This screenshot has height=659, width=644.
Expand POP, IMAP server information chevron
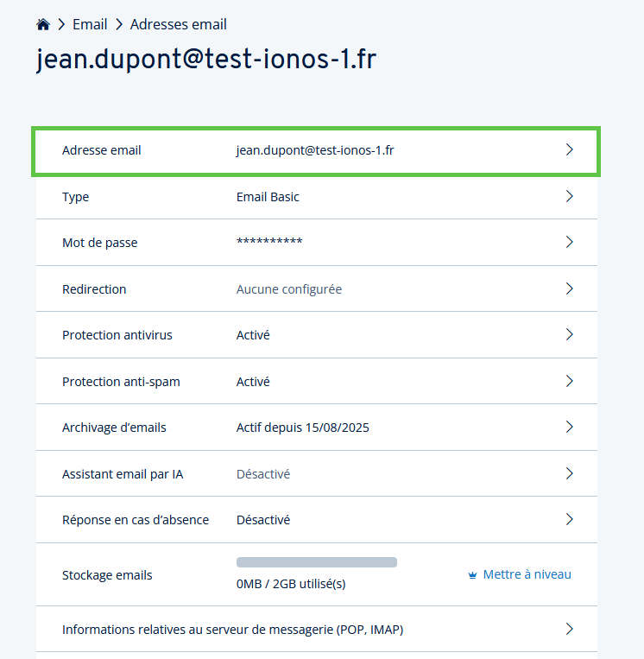tap(569, 629)
